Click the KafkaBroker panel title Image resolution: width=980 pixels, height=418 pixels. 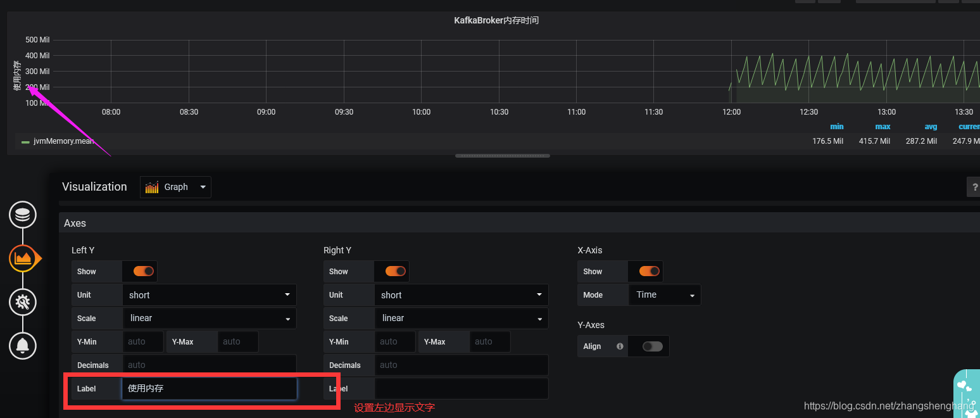pos(496,21)
